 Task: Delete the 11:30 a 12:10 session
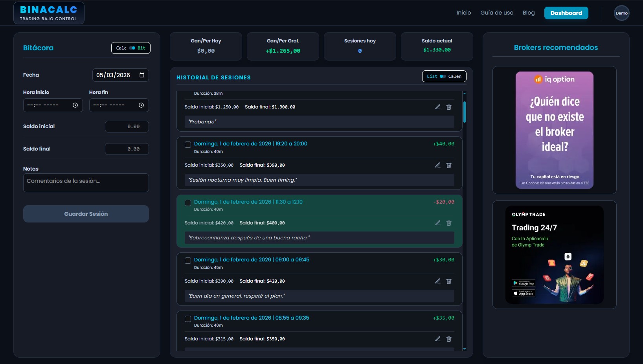[449, 223]
